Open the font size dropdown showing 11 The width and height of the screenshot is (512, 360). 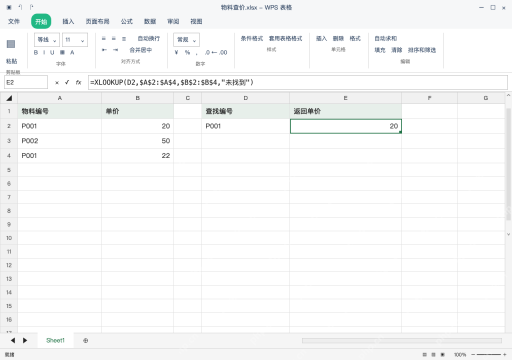(x=75, y=40)
